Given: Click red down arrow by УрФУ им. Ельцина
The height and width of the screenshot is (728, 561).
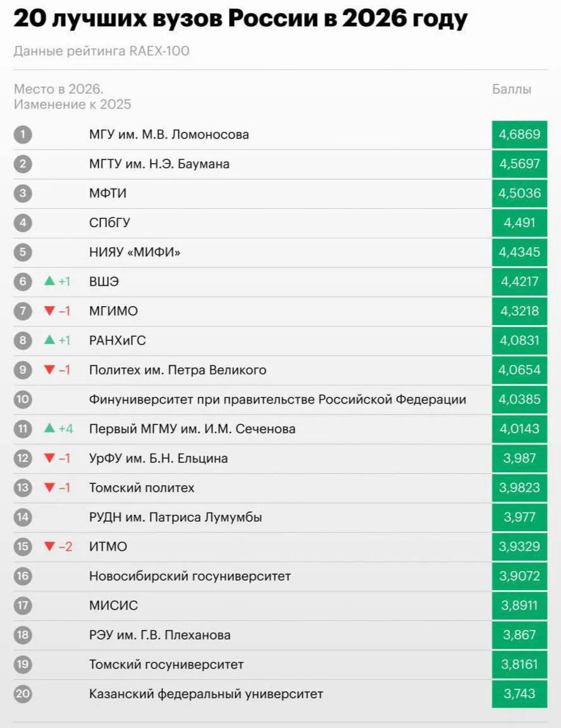Looking at the screenshot, I should (49, 459).
